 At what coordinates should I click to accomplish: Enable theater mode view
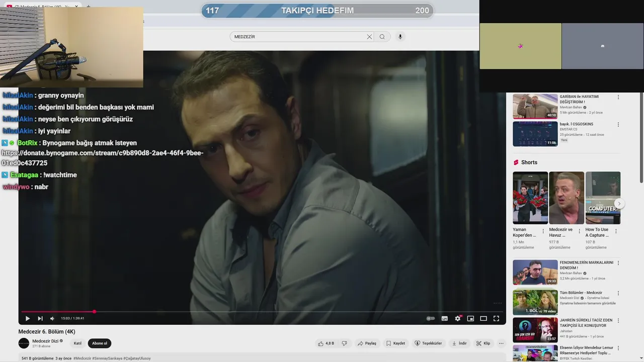click(484, 318)
